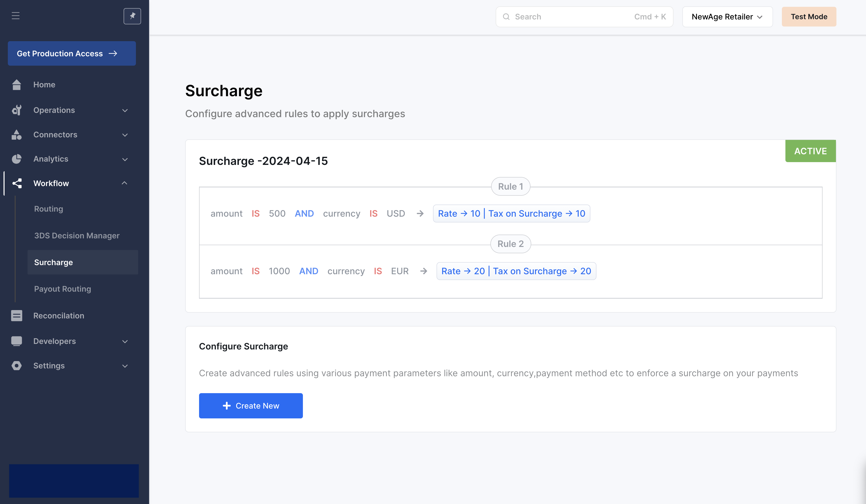Go to Payout Routing
The height and width of the screenshot is (504, 866).
pyautogui.click(x=63, y=289)
